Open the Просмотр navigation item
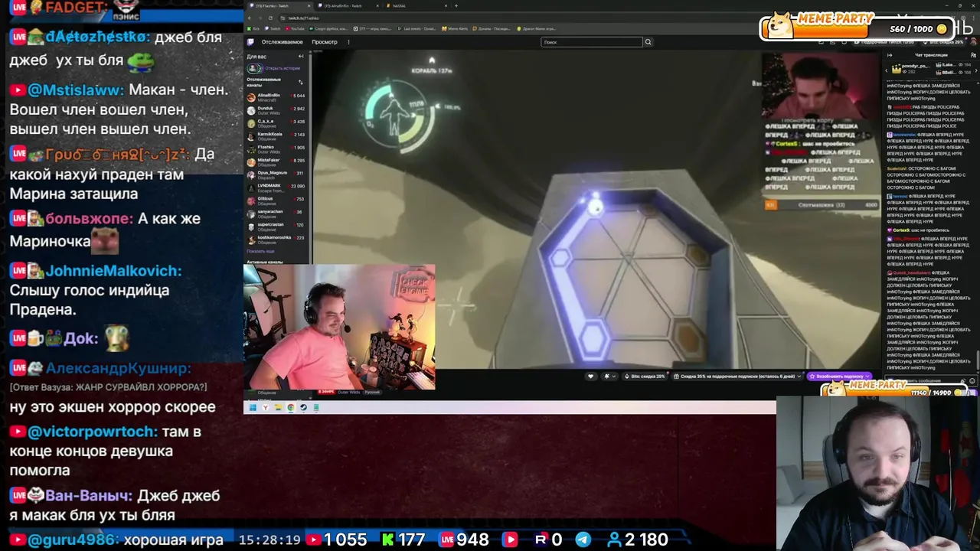Image resolution: width=980 pixels, height=551 pixels. click(325, 42)
